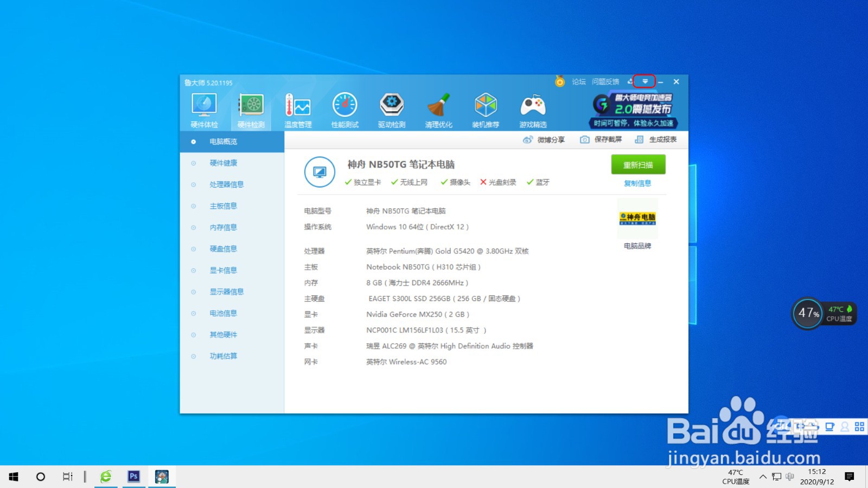868x488 pixels.
Task: Click the ALC269 sound card value
Action: [x=450, y=345]
